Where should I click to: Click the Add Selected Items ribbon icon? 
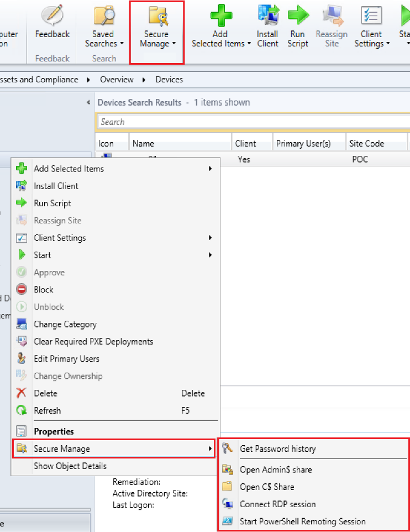pyautogui.click(x=221, y=15)
